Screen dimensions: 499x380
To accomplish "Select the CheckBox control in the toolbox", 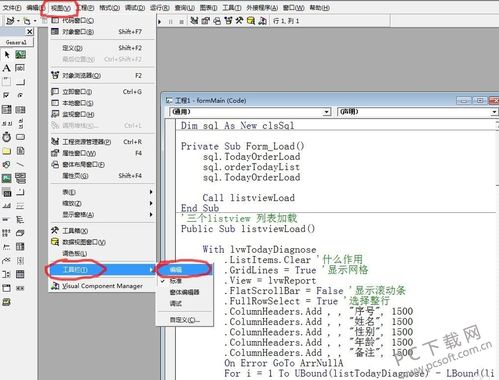I will click(x=7, y=96).
